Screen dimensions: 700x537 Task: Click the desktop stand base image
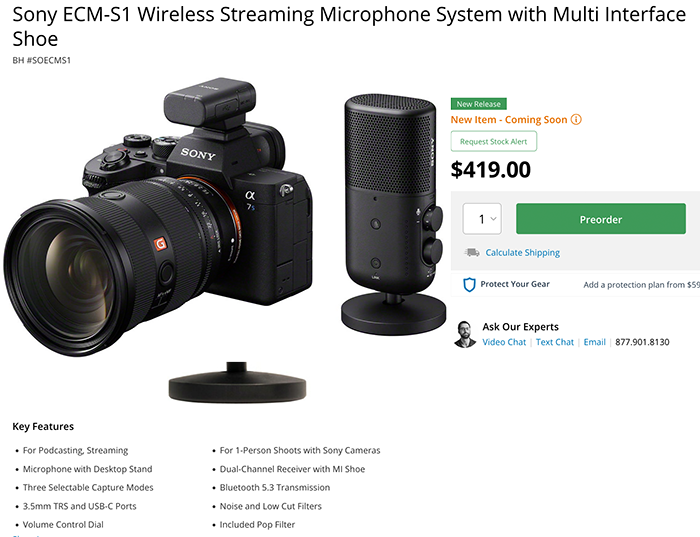pyautogui.click(x=238, y=382)
